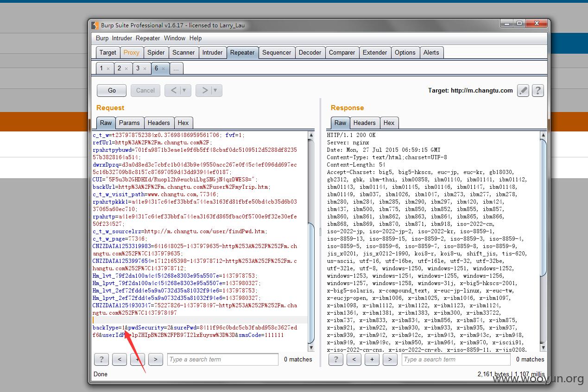Open response search options plus button

[372, 359]
